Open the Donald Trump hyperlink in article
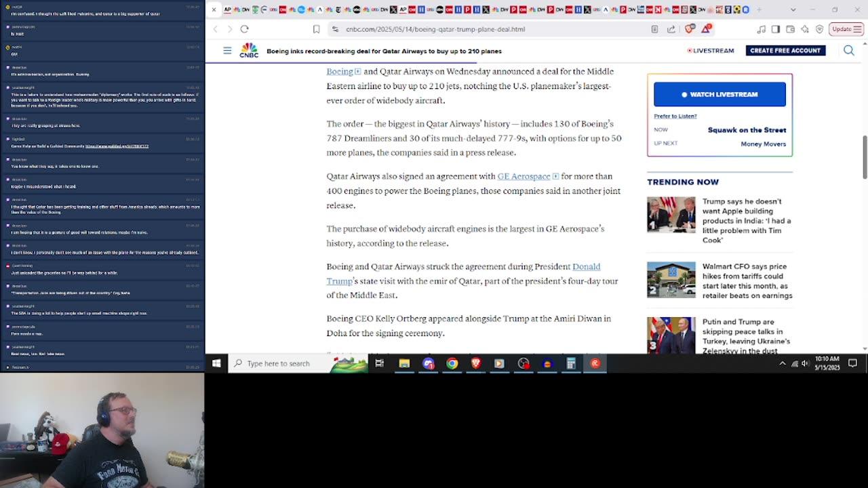Screen dimensions: 868x488 coord(463,274)
